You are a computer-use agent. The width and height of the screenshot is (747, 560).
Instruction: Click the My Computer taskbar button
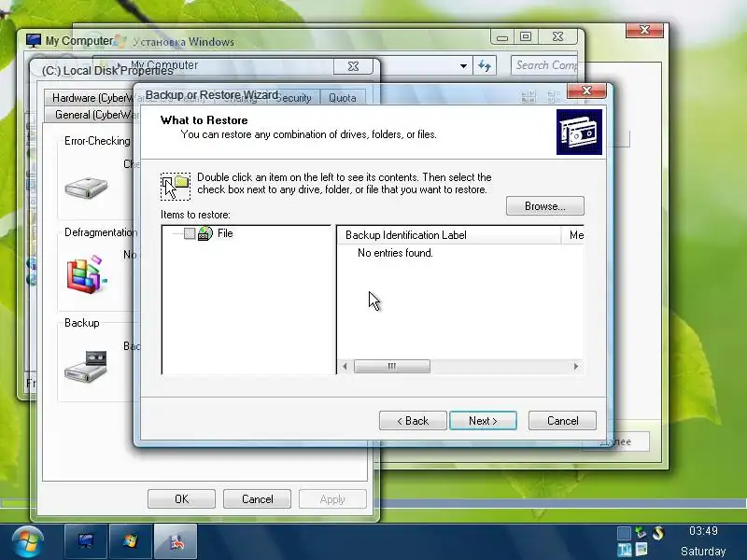(x=86, y=541)
